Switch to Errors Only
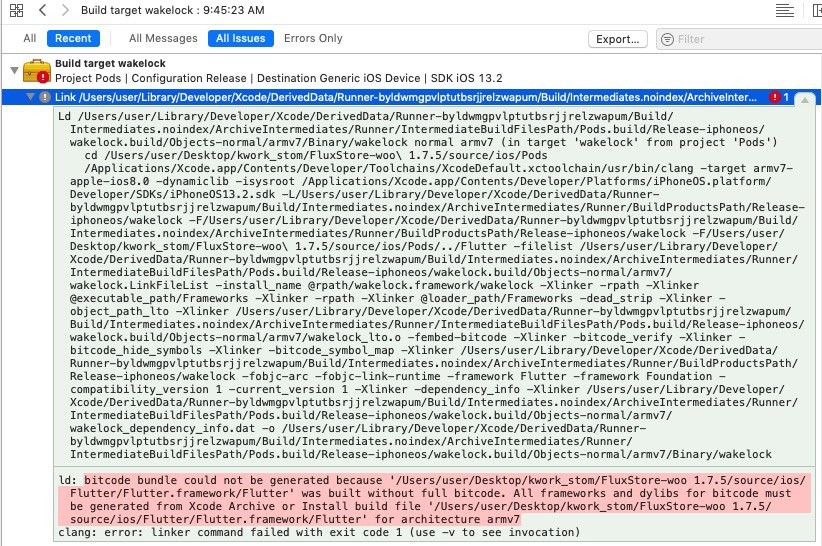Screen dimensions: 822x546 [x=313, y=38]
